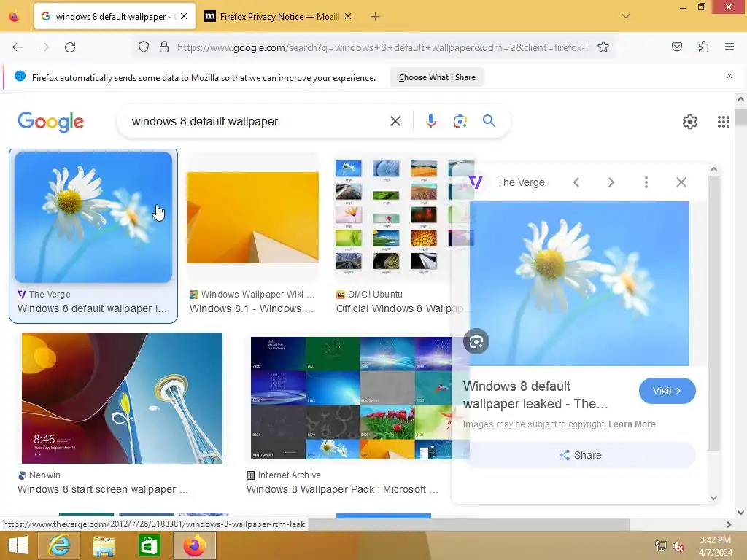The height and width of the screenshot is (560, 747).
Task: Open the yellow Windows 8.1 wallpaper thumbnail
Action: [252, 217]
